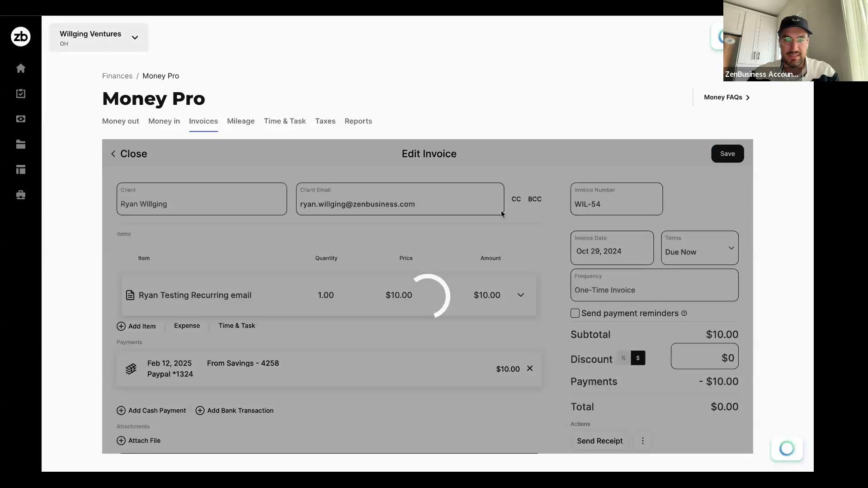Click Send Receipt button
Screen dimensions: 868x488
(599, 441)
